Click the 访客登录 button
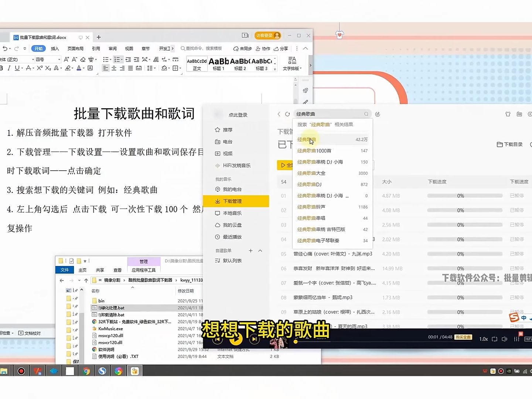The width and height of the screenshot is (532, 399). [268, 35]
